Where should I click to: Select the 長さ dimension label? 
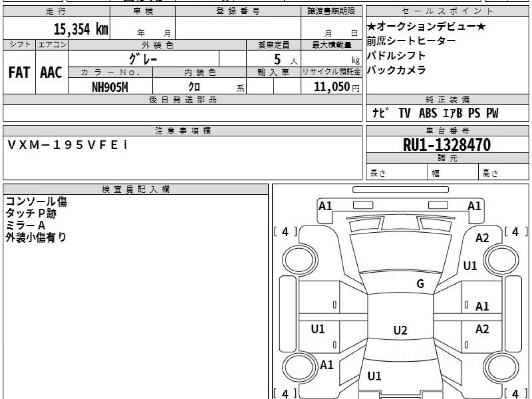pos(378,174)
